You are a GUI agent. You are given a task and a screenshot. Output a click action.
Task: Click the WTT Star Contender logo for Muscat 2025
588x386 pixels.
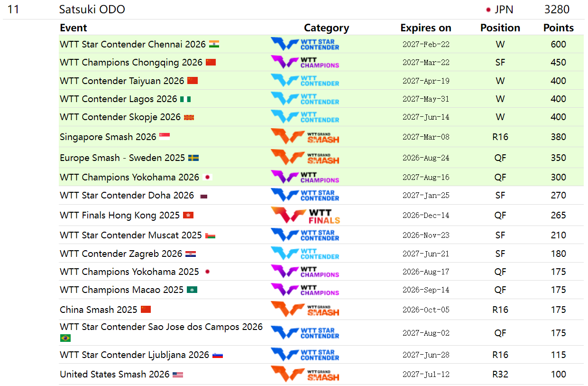(x=305, y=235)
